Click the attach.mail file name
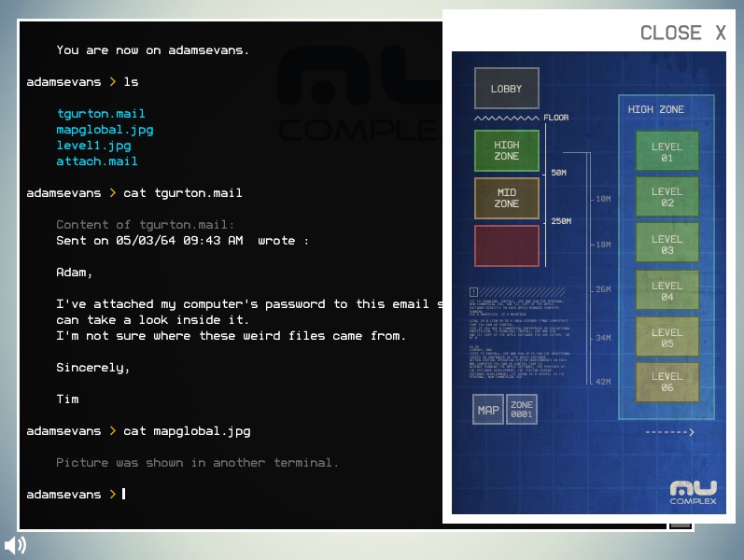The height and width of the screenshot is (560, 744). pos(97,161)
